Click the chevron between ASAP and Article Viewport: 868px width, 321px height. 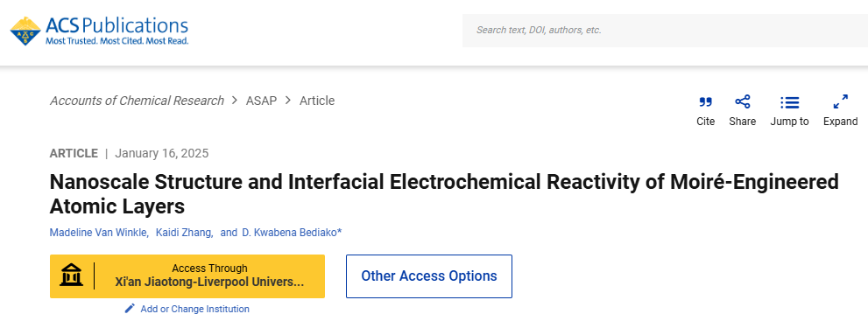288,101
